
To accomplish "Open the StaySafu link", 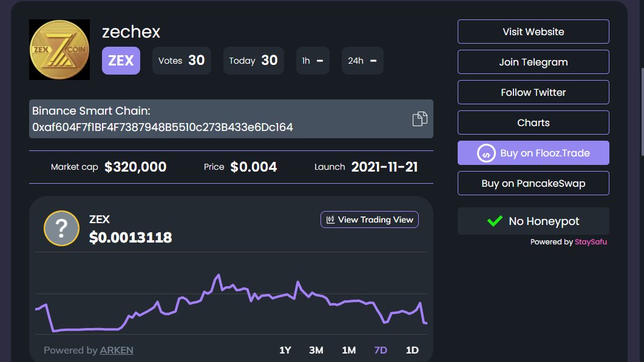I will click(x=591, y=242).
